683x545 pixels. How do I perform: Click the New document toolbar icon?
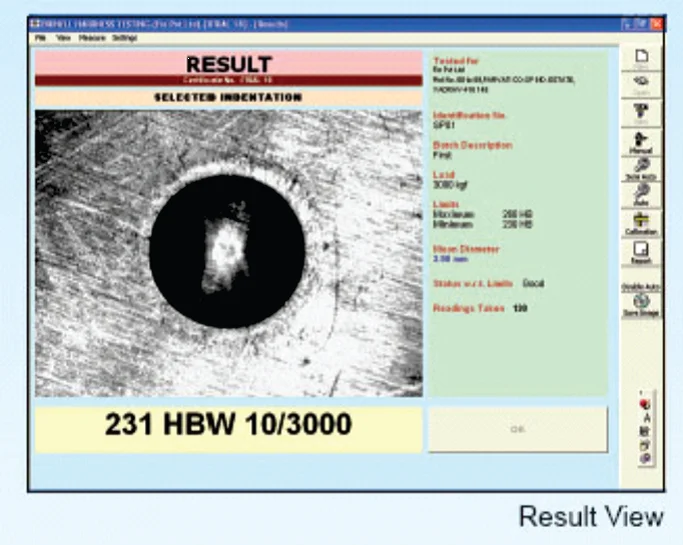(641, 58)
